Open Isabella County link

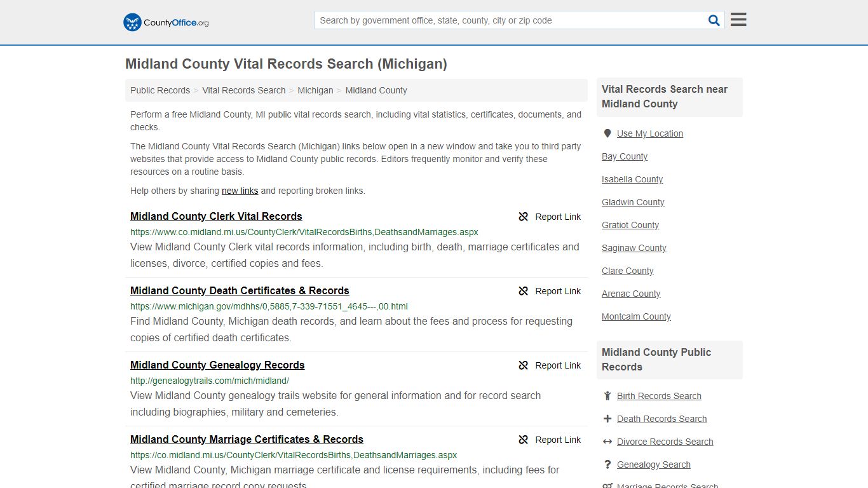point(632,179)
